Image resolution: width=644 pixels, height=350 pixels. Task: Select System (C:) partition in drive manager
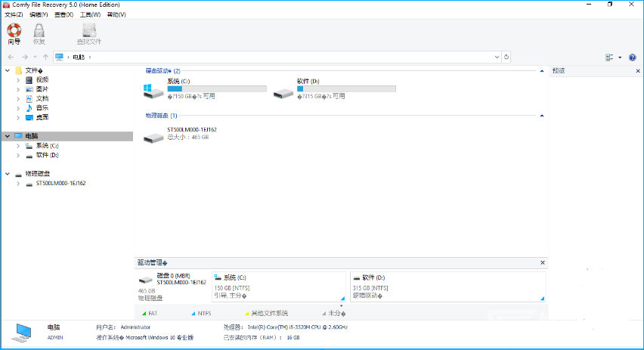[279, 287]
